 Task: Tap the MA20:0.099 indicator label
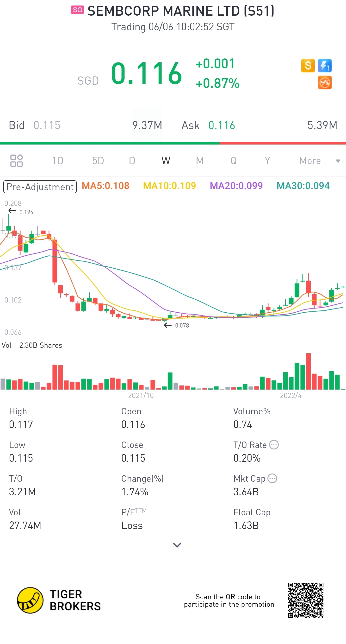236,186
